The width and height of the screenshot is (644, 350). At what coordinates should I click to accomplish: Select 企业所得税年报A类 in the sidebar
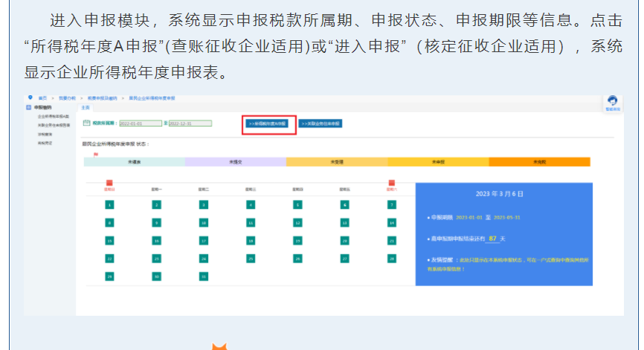(x=54, y=117)
